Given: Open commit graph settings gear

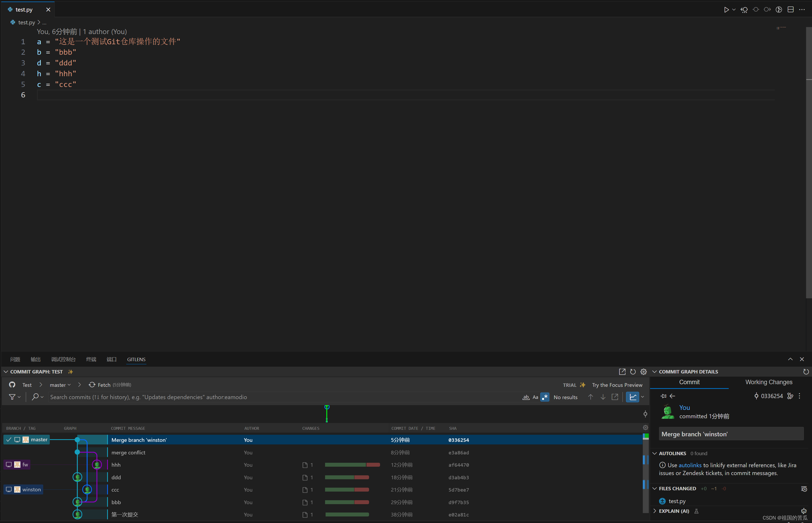Looking at the screenshot, I should 644,372.
